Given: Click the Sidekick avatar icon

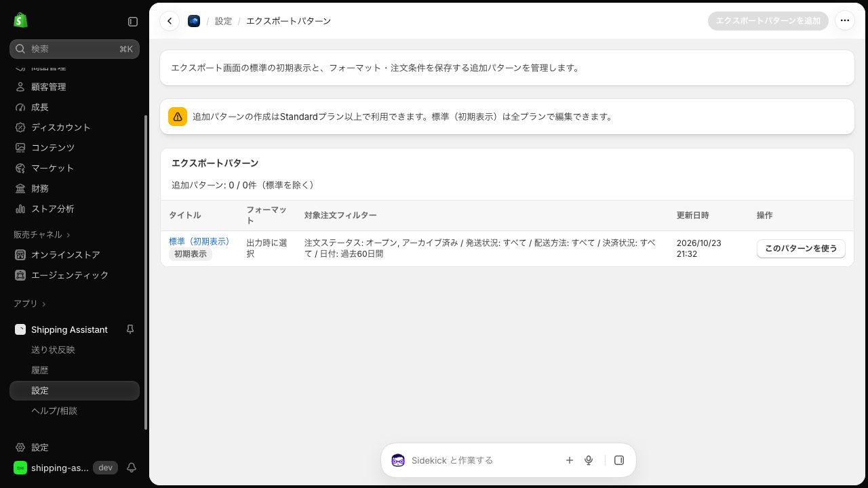Looking at the screenshot, I should pyautogui.click(x=398, y=460).
